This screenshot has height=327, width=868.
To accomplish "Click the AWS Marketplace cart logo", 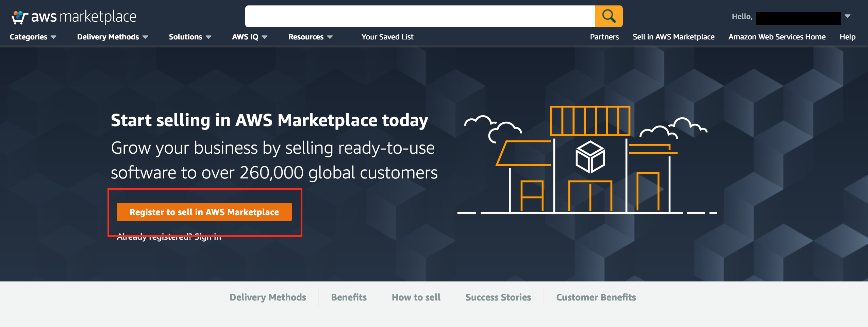I will [19, 16].
